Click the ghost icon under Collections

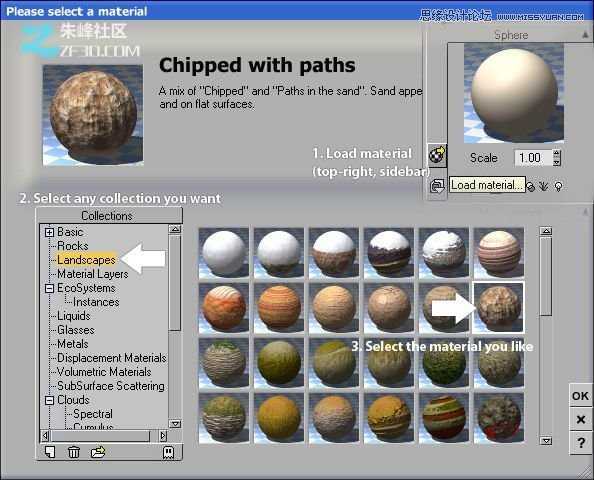168,452
